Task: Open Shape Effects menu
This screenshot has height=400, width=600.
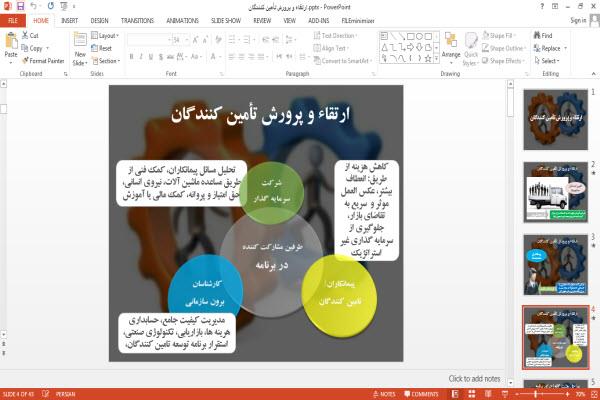Action: 503,61
